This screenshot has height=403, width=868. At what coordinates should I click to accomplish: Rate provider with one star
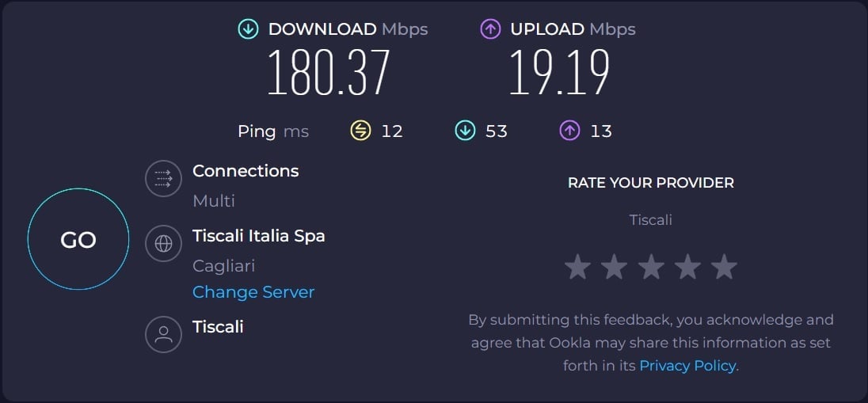pyautogui.click(x=577, y=268)
